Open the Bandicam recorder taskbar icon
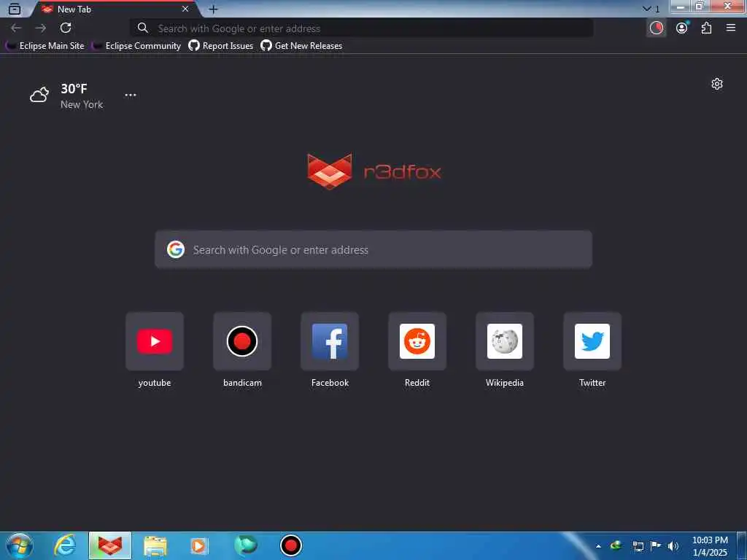 coord(290,545)
